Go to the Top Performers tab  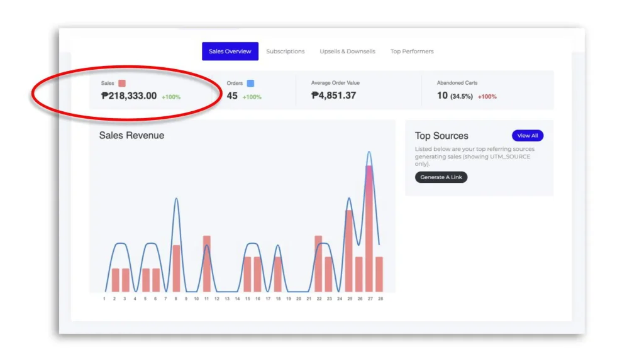click(412, 52)
